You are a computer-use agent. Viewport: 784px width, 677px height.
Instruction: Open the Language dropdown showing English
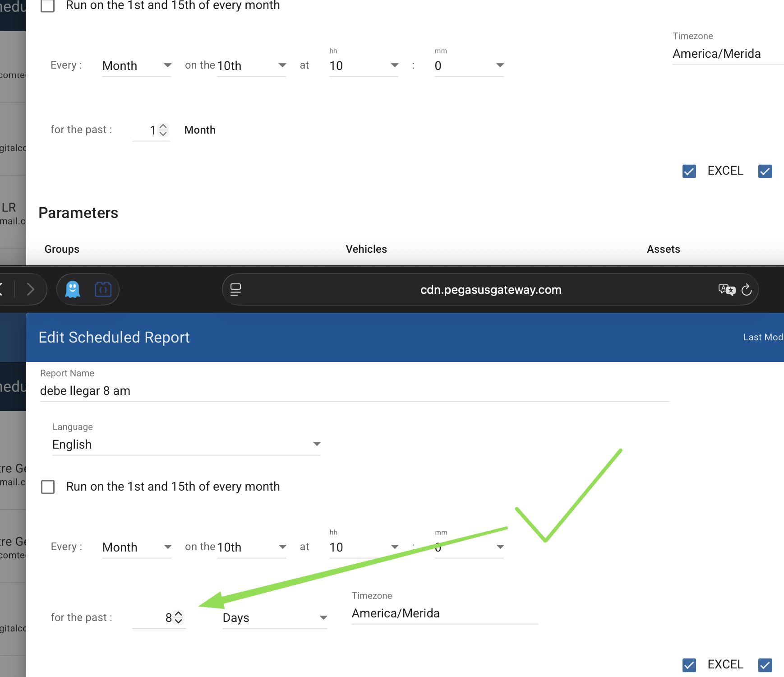[186, 445]
